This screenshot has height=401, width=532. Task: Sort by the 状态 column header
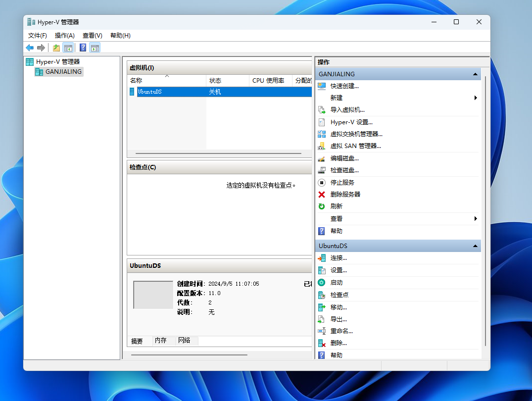point(228,81)
